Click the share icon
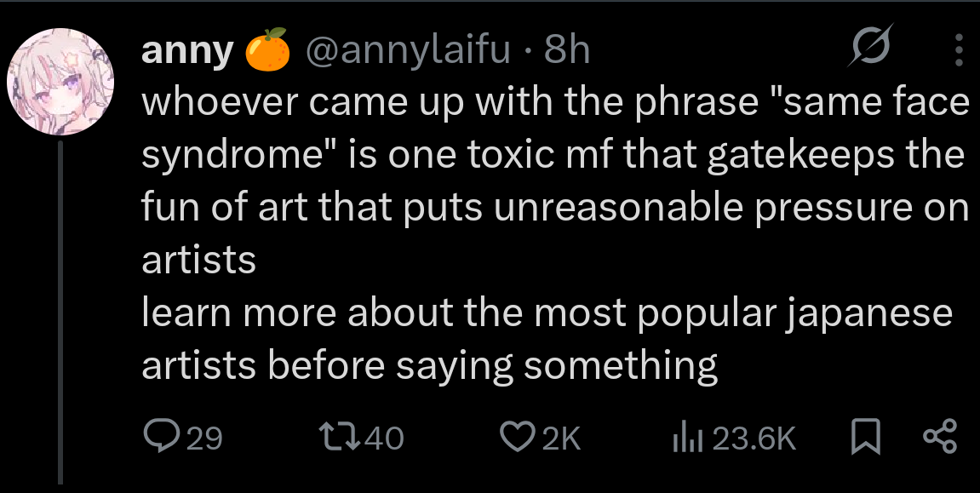Viewport: 980px width, 493px height. pos(939,438)
